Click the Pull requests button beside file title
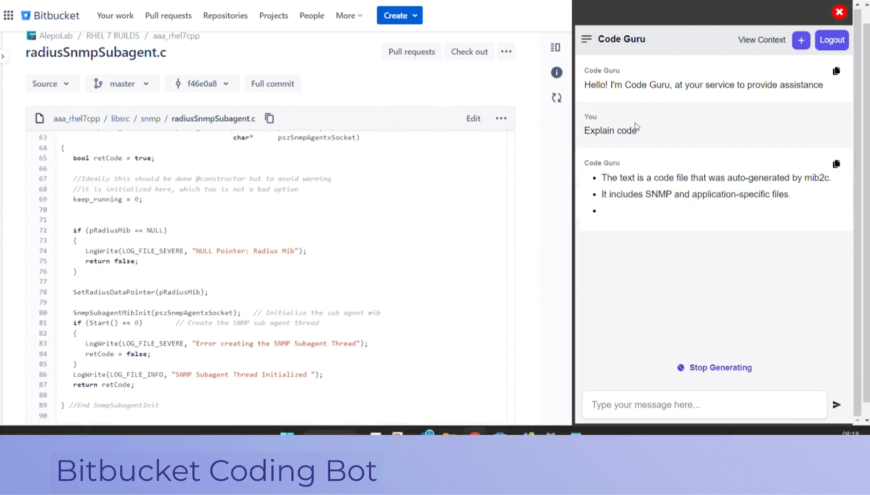The width and height of the screenshot is (870, 495). [412, 52]
